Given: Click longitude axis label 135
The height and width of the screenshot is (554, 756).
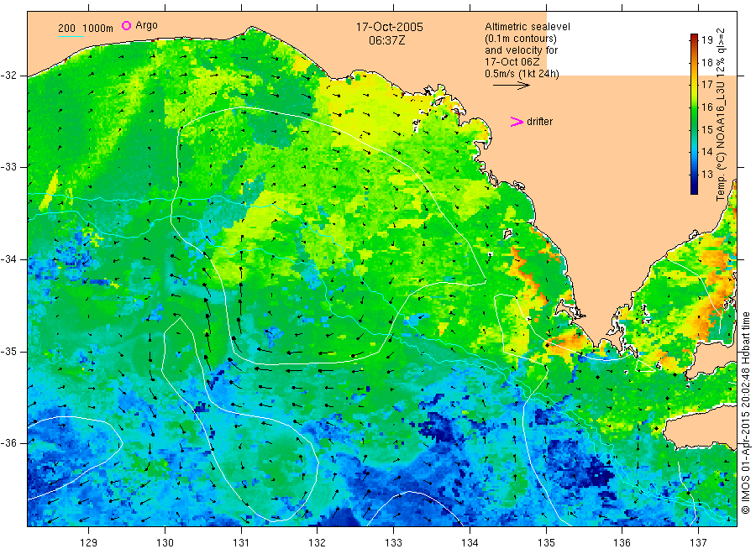Looking at the screenshot, I should 546,543.
